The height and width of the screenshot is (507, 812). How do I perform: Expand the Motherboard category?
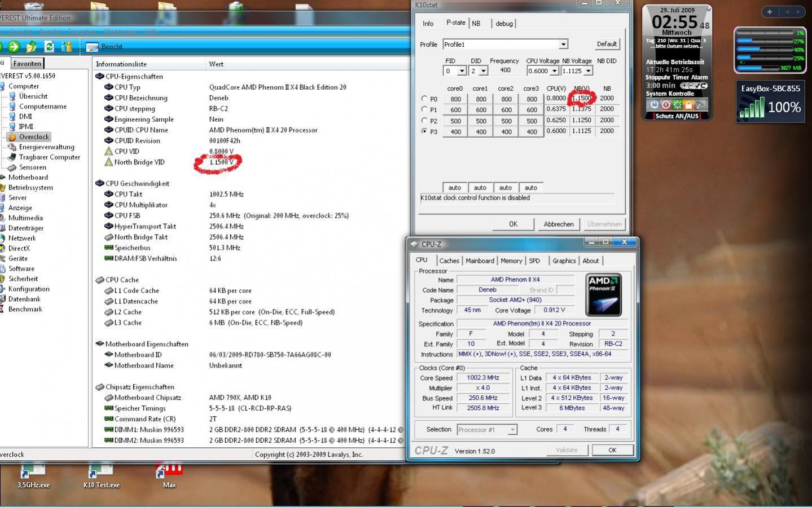coord(28,178)
